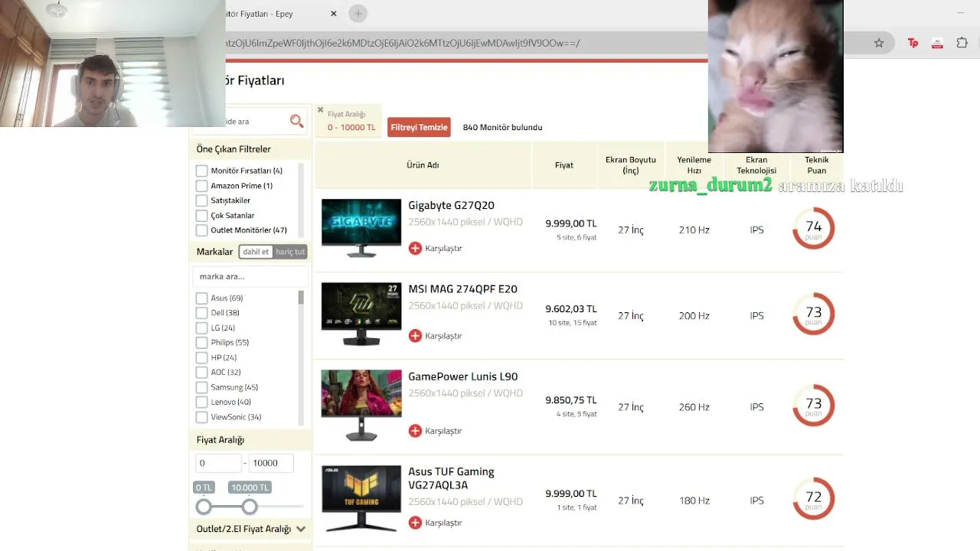Open the Gigabyte G27Q20 product link

pos(451,205)
